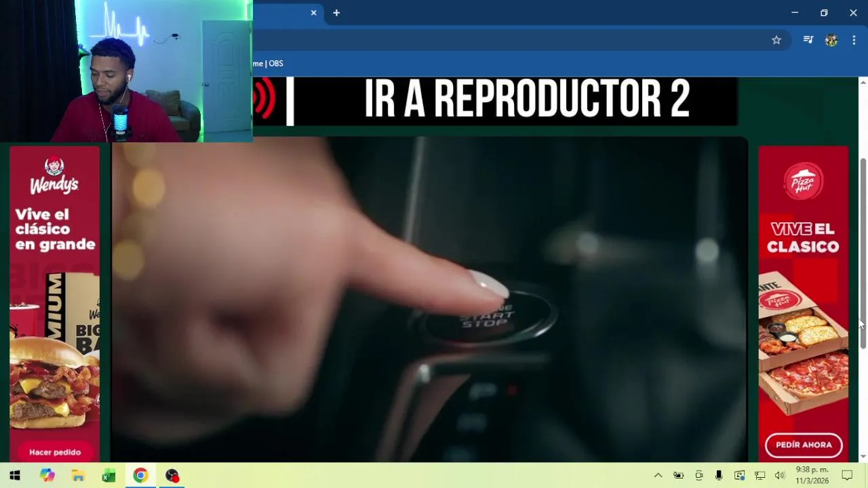Open the notifications action center
Screen dimensions: 868x488
pyautogui.click(x=847, y=476)
